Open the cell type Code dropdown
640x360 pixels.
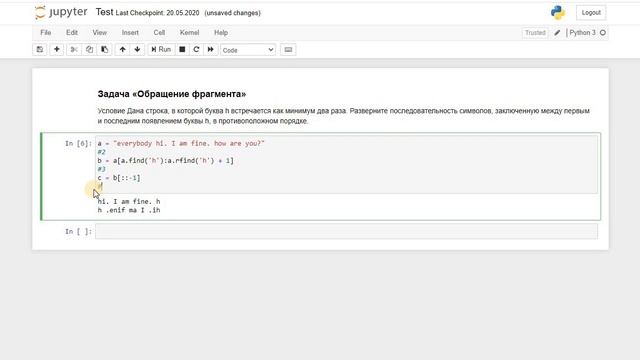tap(248, 50)
